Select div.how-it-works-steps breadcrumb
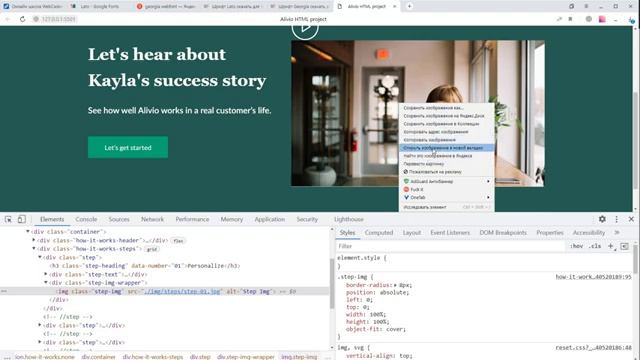640x360 pixels. point(153,357)
